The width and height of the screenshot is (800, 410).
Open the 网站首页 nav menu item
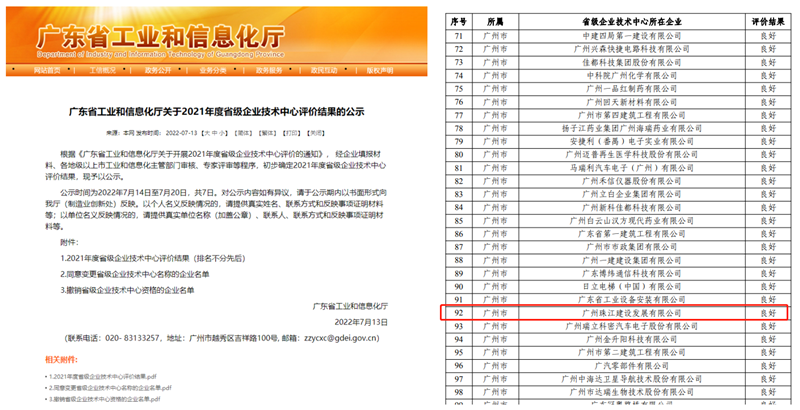(47, 71)
